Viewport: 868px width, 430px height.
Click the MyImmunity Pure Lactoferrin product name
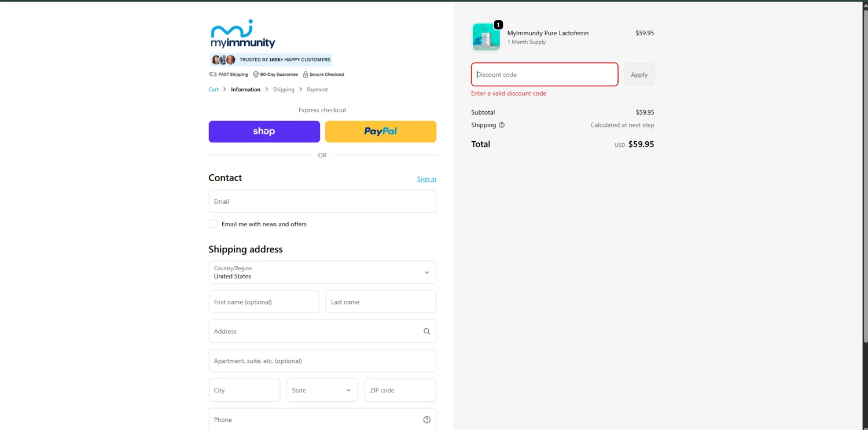(548, 33)
